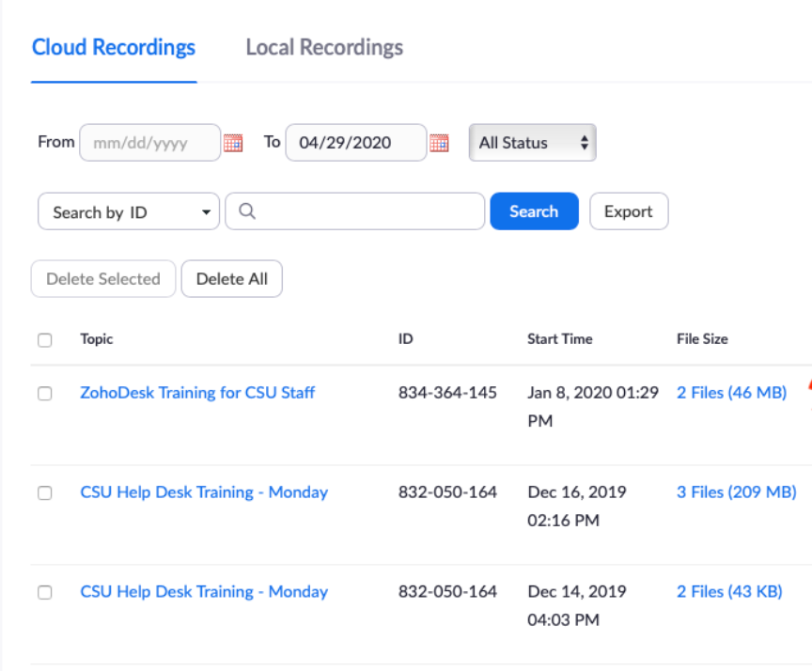Click inside the search text box
The height and width of the screenshot is (671, 812).
[x=357, y=211]
